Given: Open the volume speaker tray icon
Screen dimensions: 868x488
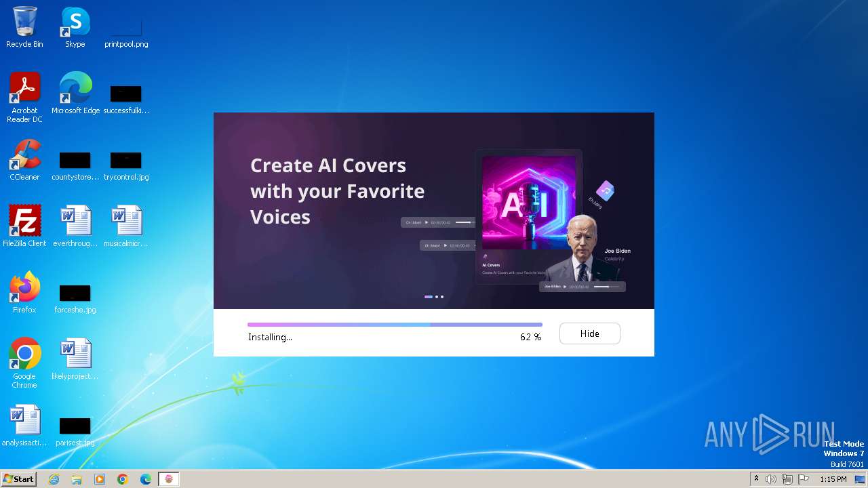Looking at the screenshot, I should coord(771,479).
